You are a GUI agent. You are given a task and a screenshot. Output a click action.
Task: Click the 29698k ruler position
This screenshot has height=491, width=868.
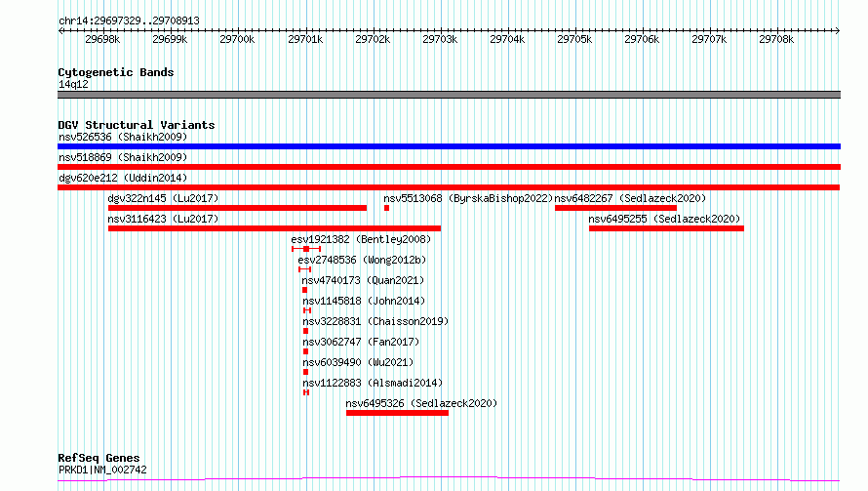pos(102,39)
